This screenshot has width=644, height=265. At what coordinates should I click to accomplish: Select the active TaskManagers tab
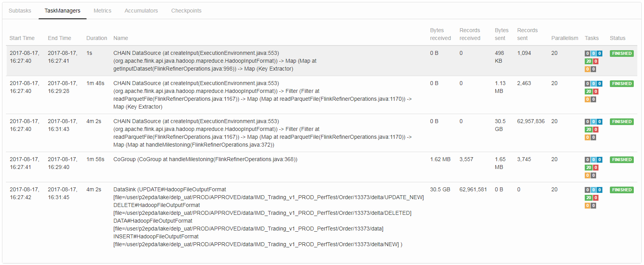point(62,11)
